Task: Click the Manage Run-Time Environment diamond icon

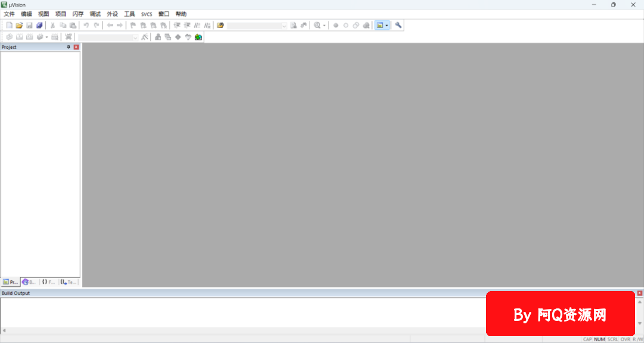Action: [x=178, y=37]
